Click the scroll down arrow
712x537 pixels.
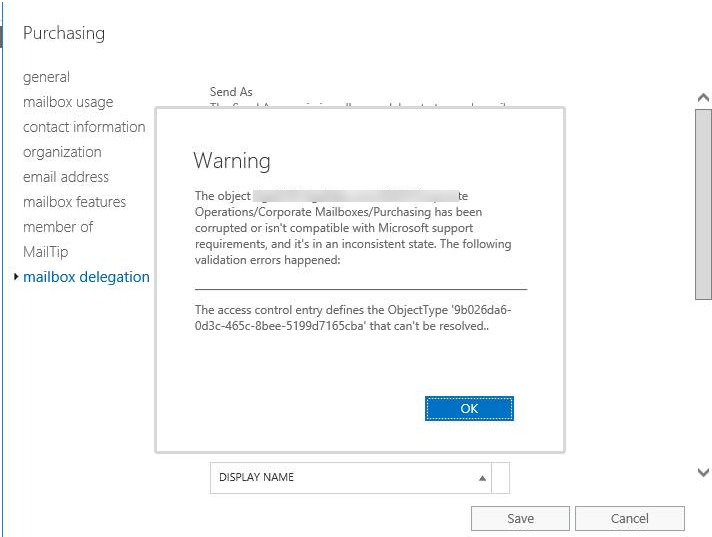coord(703,473)
